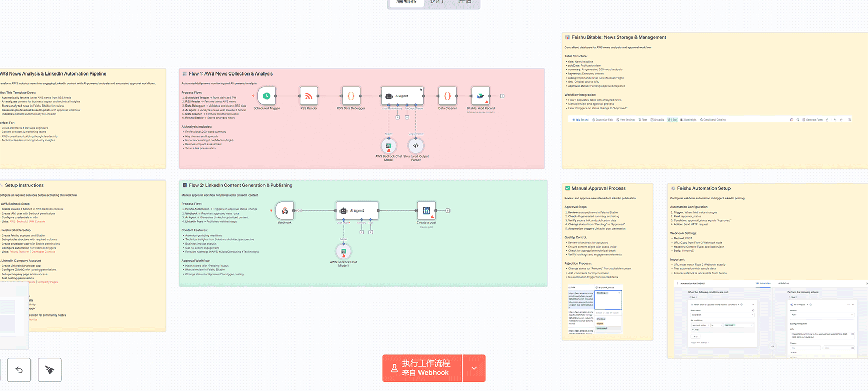Image resolution: width=868 pixels, height=391 pixels.
Task: Select the RSS Data Debugger node
Action: (351, 96)
